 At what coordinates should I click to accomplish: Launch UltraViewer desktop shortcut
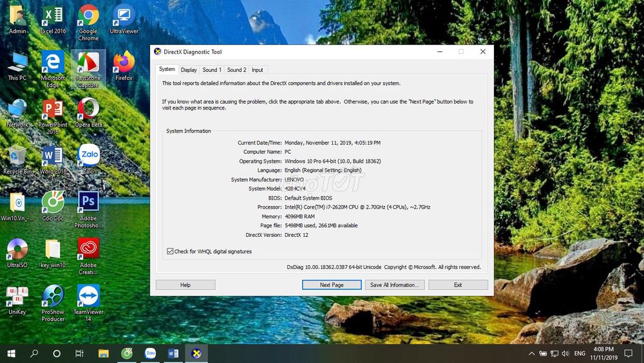(124, 19)
